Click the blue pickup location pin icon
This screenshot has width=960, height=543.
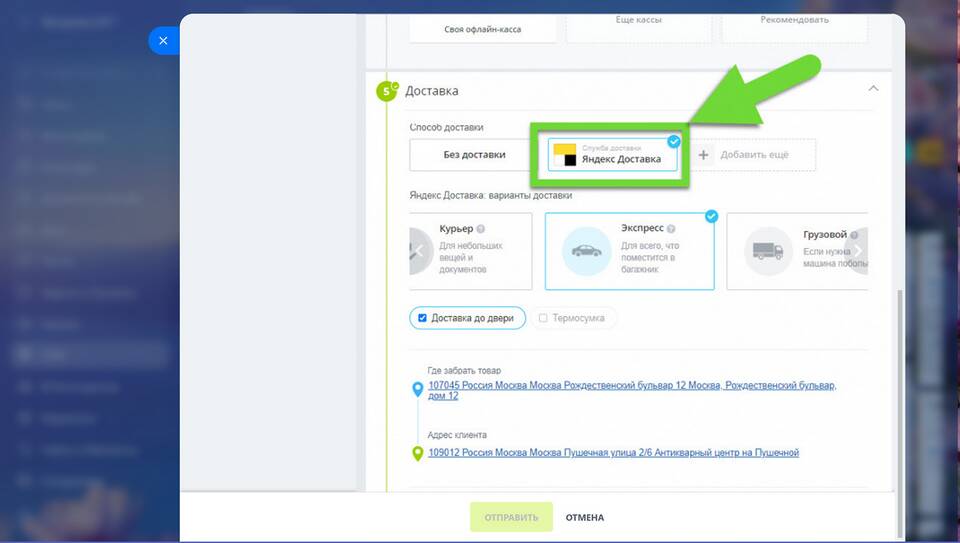pos(418,389)
